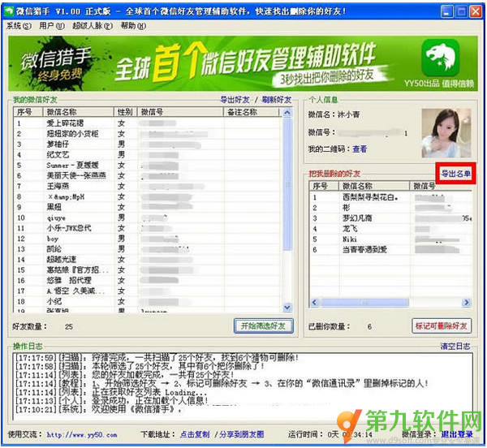Click the 标记可删除好友 button
Image resolution: width=487 pixels, height=448 pixels.
tap(441, 326)
